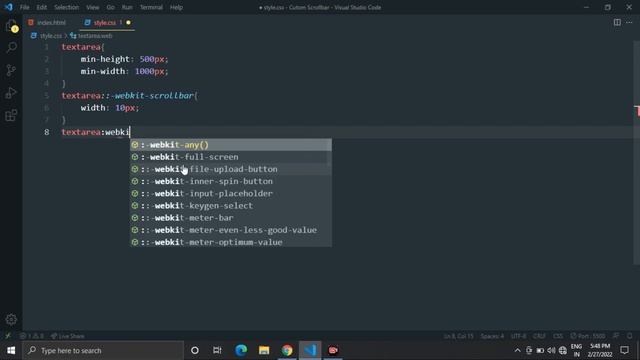Click unsaved dot on style.css tab
Screen dimensions: 640x360
click(129, 23)
